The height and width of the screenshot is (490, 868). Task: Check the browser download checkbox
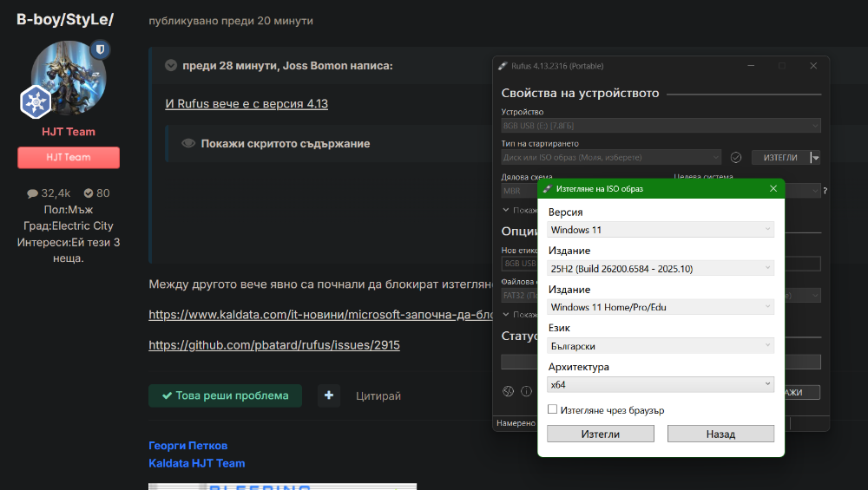[552, 409]
